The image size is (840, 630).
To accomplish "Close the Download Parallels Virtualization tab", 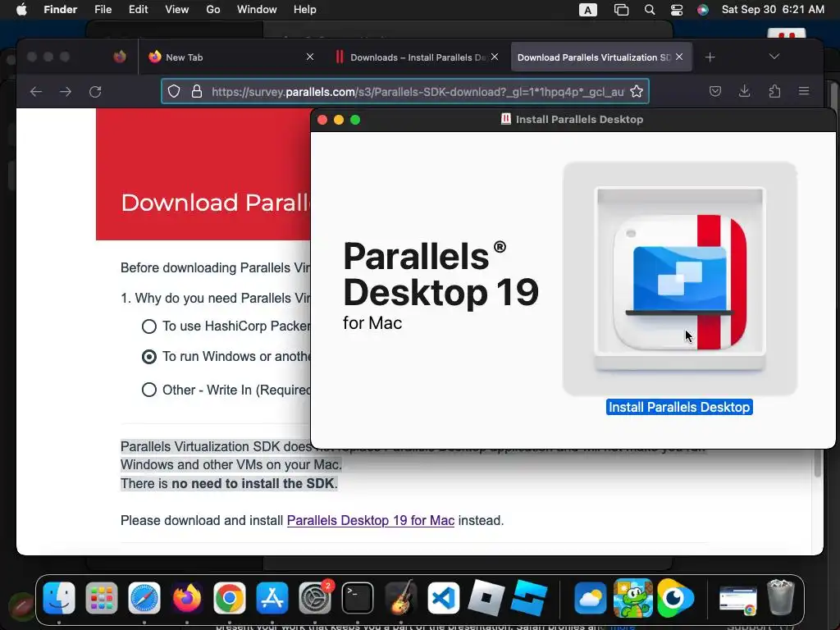I will 679,57.
